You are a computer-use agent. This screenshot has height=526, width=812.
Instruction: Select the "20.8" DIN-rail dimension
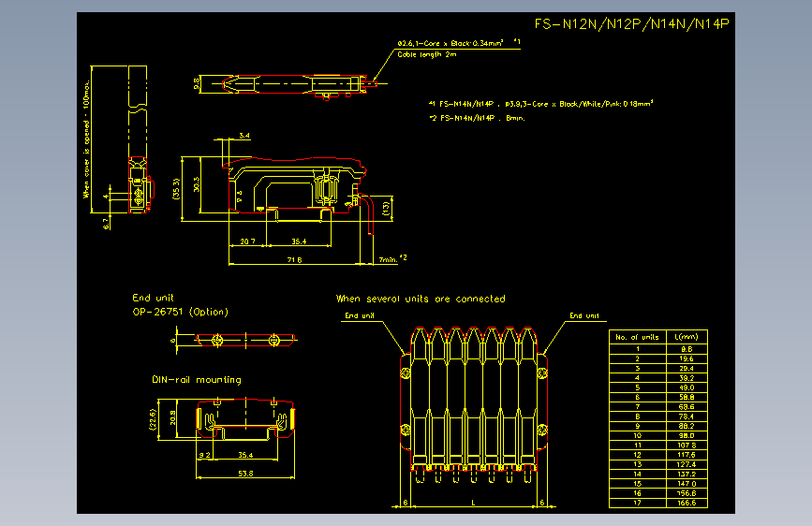(x=172, y=417)
